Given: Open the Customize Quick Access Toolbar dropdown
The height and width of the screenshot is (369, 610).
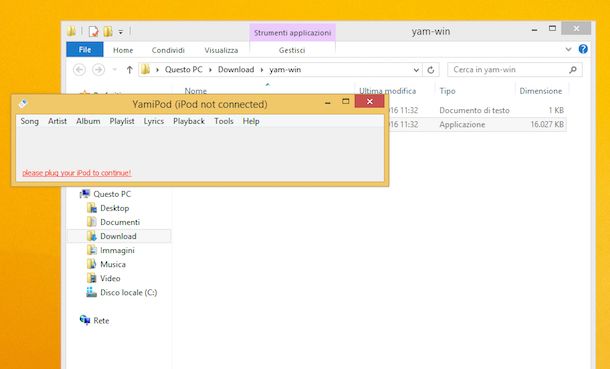Looking at the screenshot, I should click(x=121, y=32).
